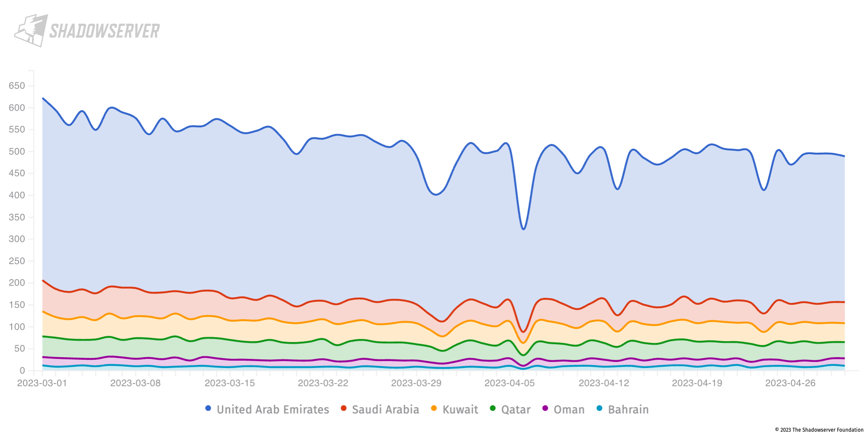This screenshot has width=868, height=436.
Task: Click the cyan Bahrain legend dot
Action: pyautogui.click(x=599, y=408)
